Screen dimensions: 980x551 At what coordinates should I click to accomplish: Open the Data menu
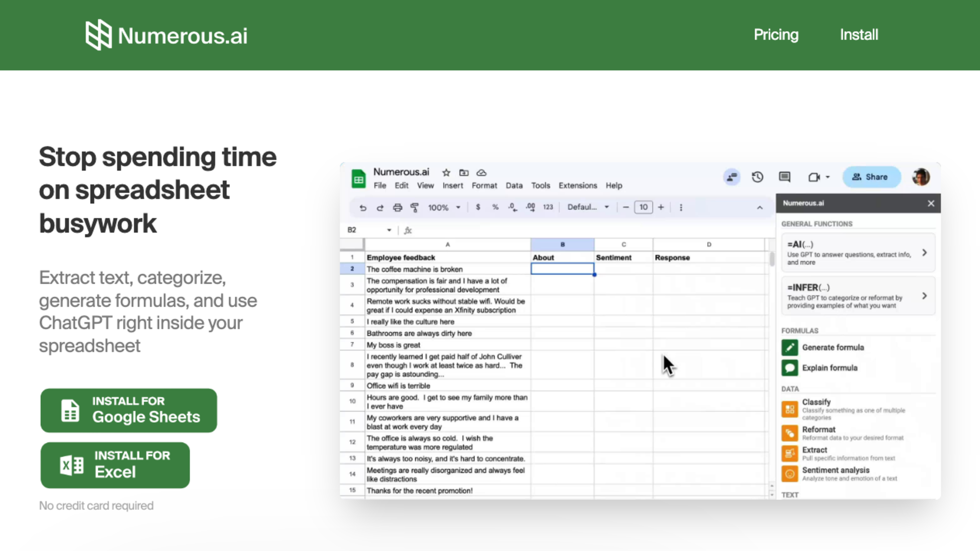514,185
